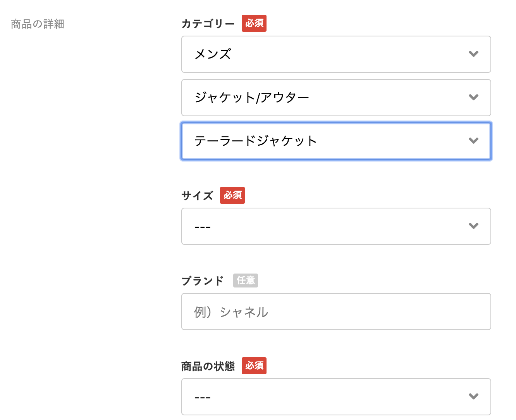Open the 商品の状態 dropdown showing ---
This screenshot has height=420, width=516.
click(x=336, y=397)
